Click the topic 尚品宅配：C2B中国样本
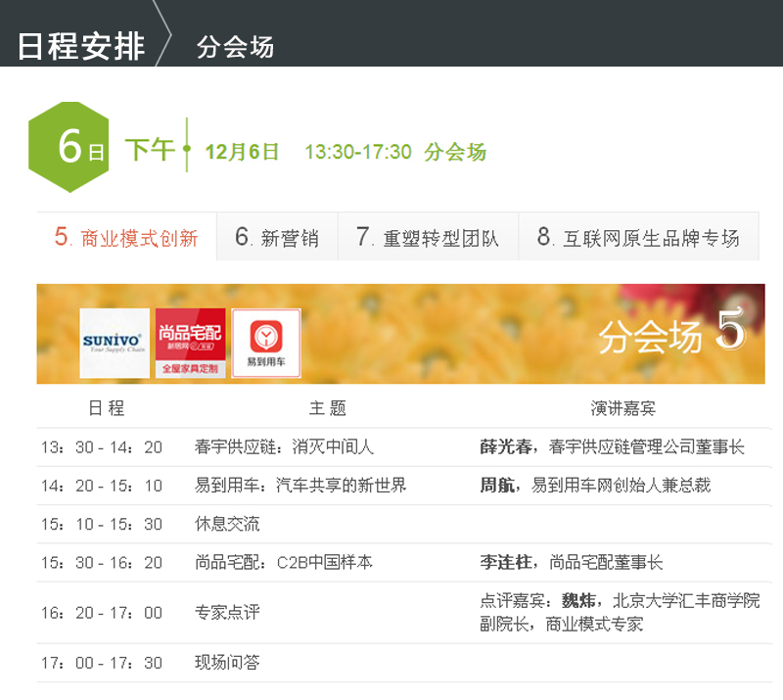This screenshot has height=700, width=783. [284, 563]
